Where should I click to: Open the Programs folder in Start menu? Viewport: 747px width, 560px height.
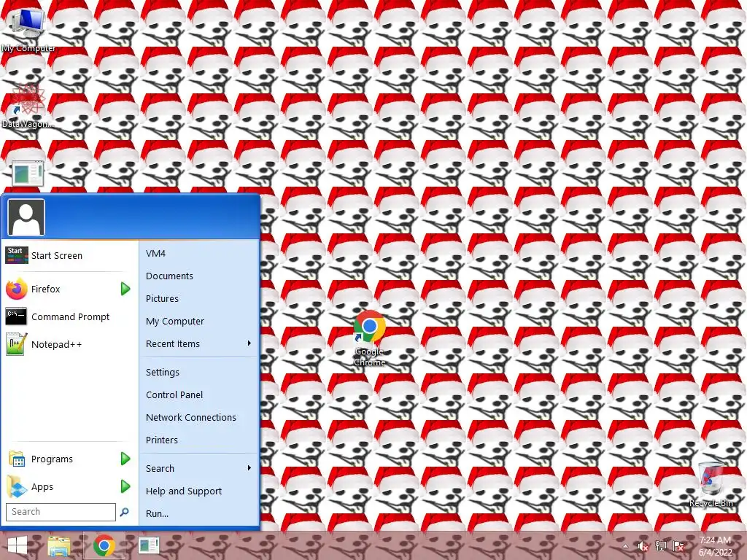(x=53, y=459)
